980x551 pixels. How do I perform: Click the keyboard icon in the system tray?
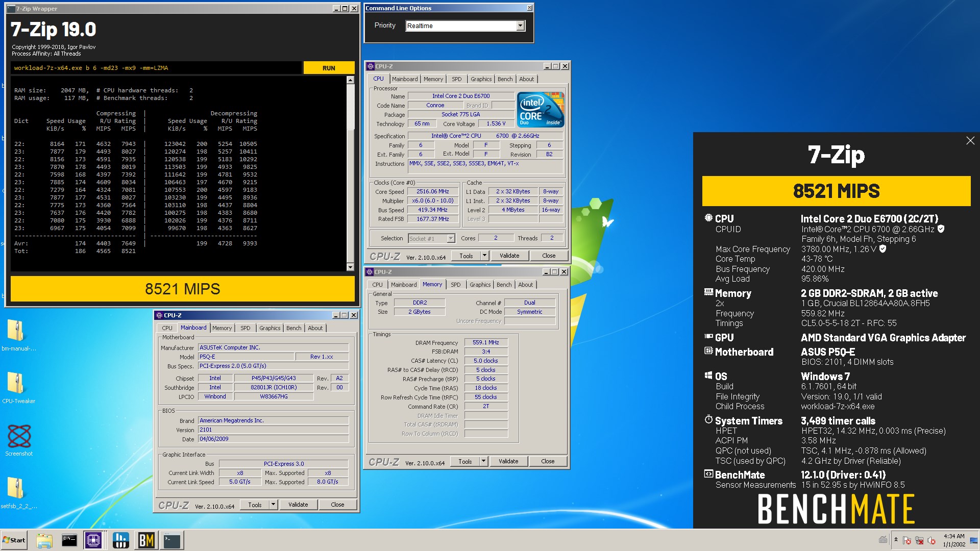pyautogui.click(x=883, y=540)
